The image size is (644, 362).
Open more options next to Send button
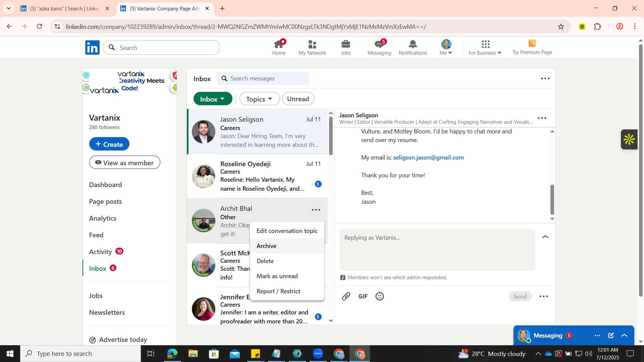(544, 296)
